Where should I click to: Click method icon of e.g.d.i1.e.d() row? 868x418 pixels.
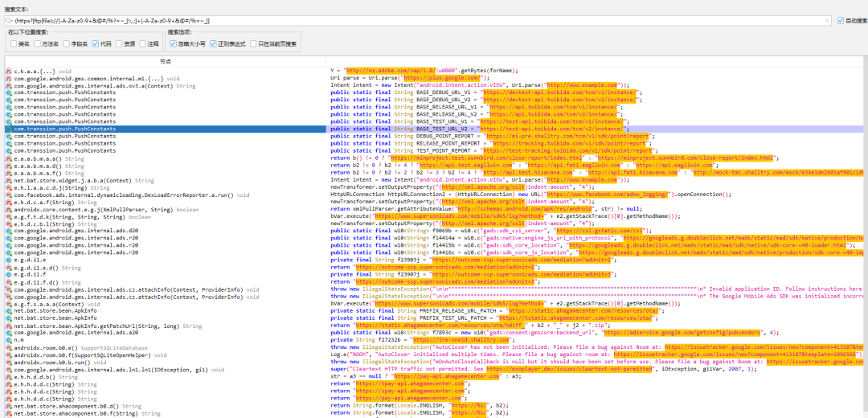click(8, 267)
